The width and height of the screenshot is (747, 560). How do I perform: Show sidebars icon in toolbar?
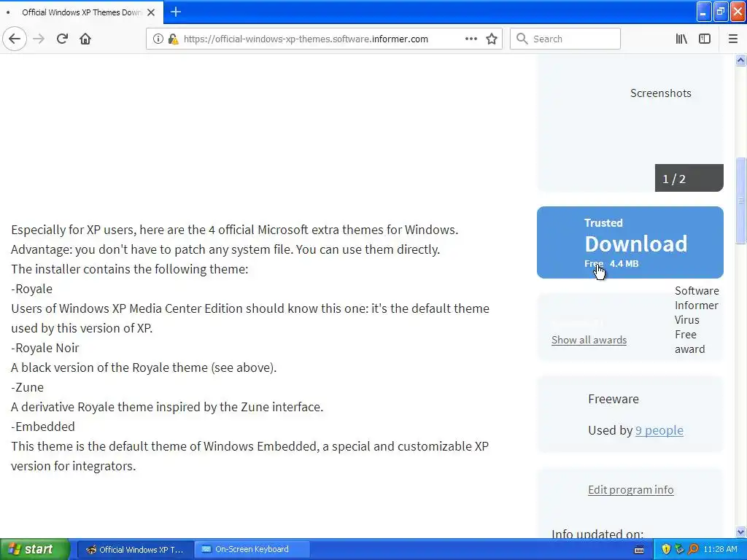point(705,39)
